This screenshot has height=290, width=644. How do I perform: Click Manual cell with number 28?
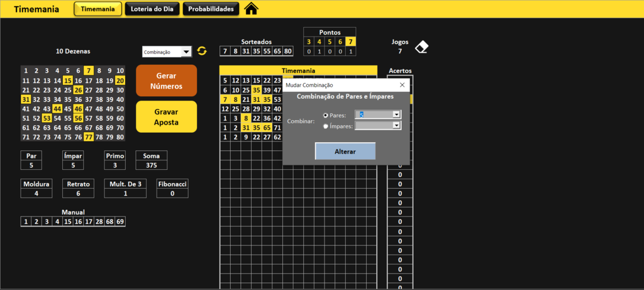(99, 222)
